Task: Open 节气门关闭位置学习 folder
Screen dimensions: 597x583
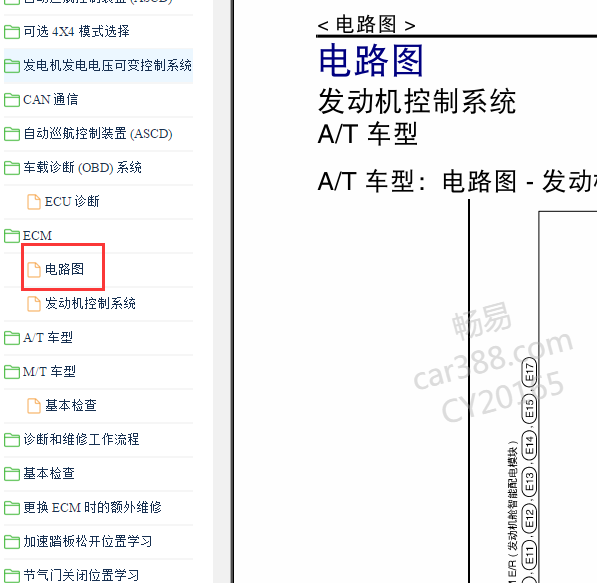Action: click(x=81, y=575)
